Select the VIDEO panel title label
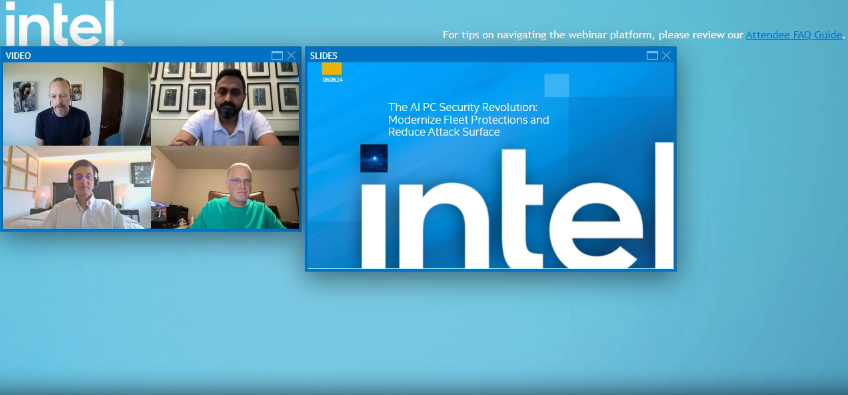Viewport: 848px width, 395px height. click(x=18, y=56)
